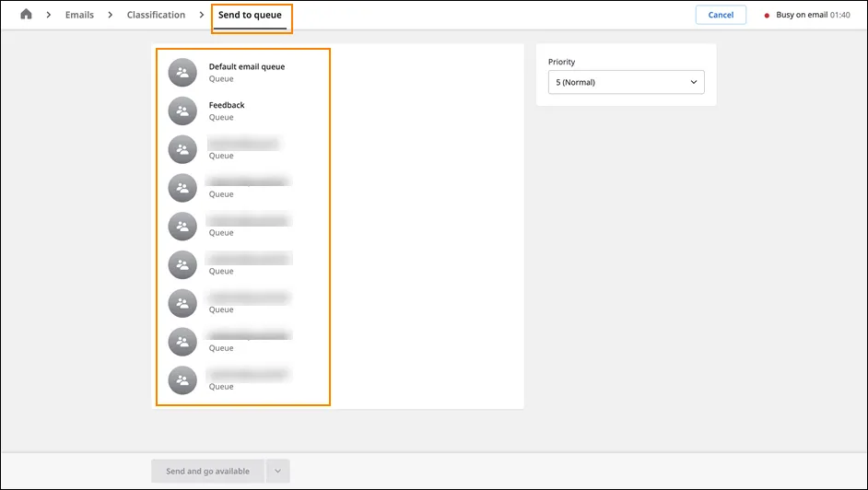Image resolution: width=868 pixels, height=490 pixels.
Task: Open the Classification breadcrumb link
Action: pos(156,15)
